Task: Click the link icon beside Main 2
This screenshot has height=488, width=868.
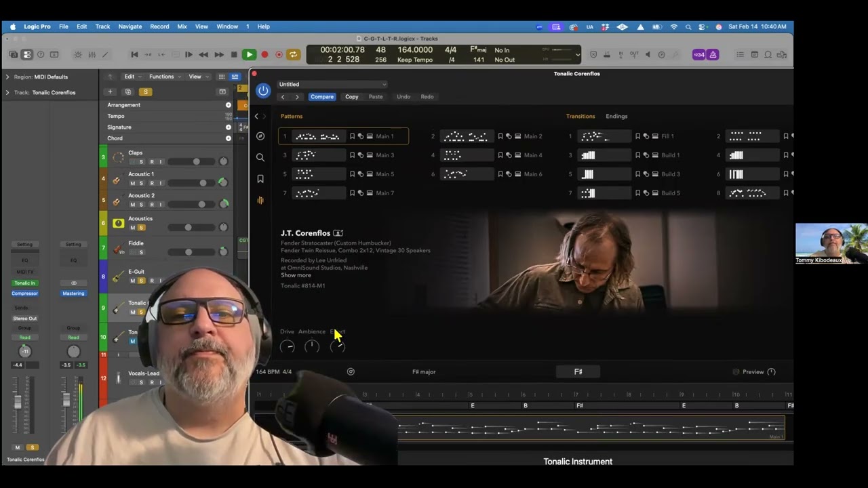Action: click(x=509, y=136)
